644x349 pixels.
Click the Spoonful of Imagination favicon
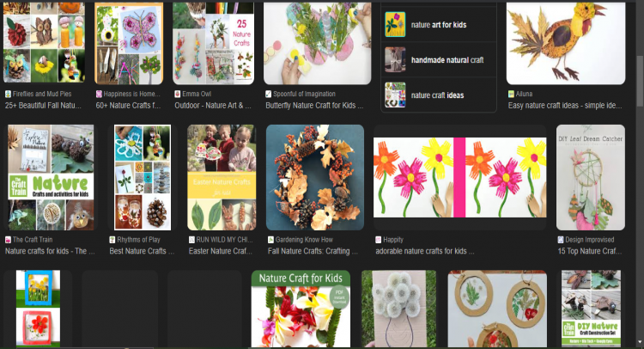(x=268, y=95)
